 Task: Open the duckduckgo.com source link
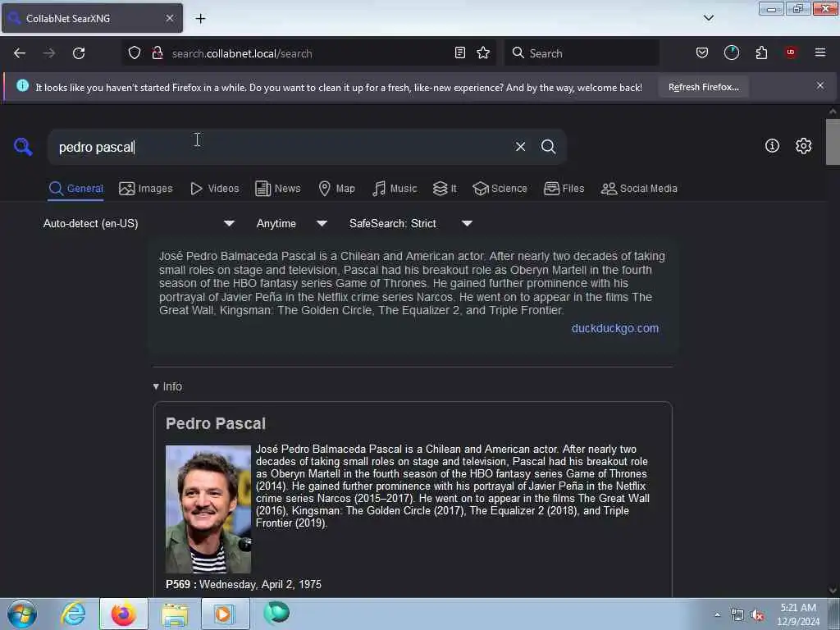[615, 328]
